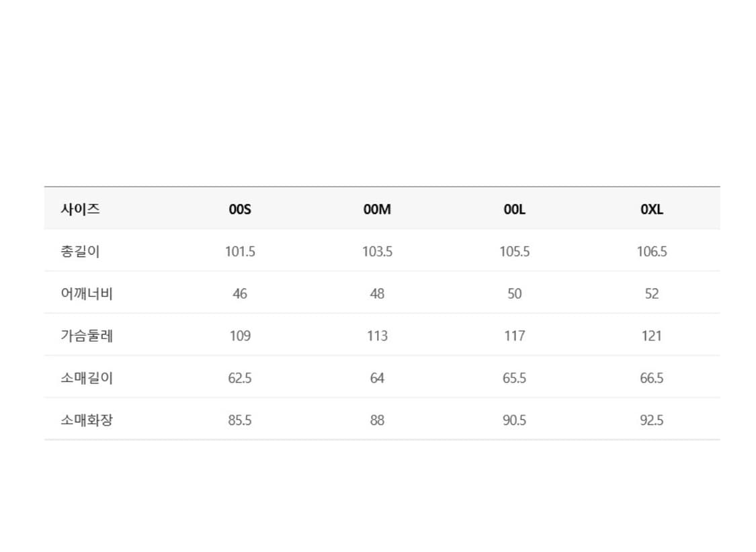Click the sleeve length value 64
Screen dimensions: 756x552
click(377, 378)
